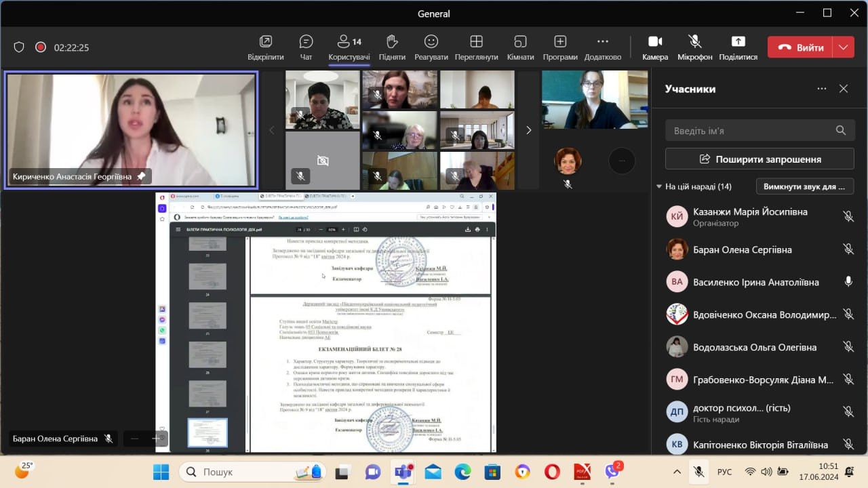Raise hand with the Підняти button
This screenshot has width=868, height=488.
[392, 47]
